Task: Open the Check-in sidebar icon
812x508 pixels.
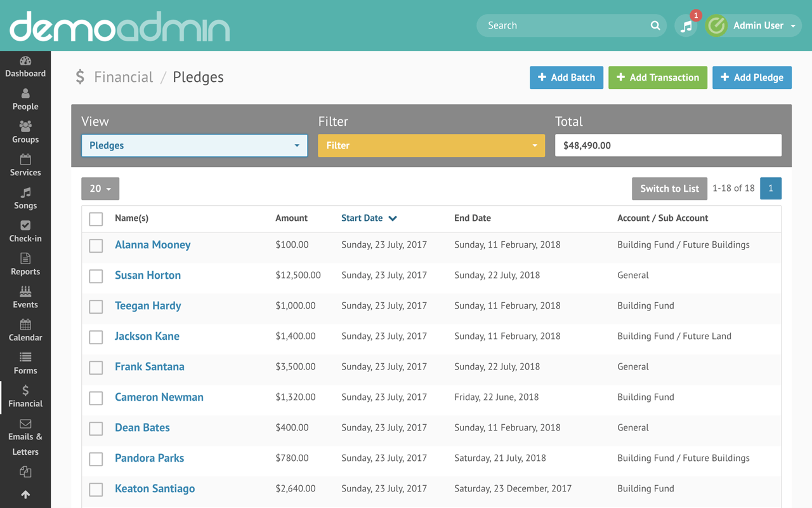Action: tap(25, 225)
